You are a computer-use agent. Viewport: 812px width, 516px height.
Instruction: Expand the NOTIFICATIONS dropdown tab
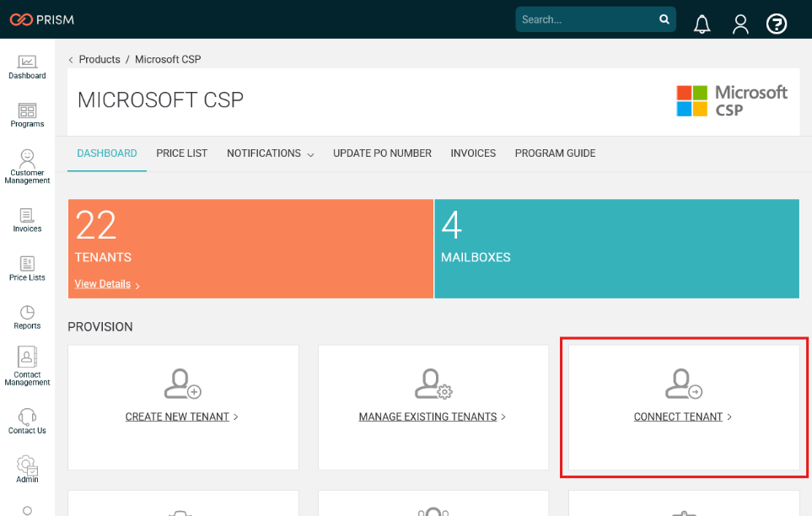pos(270,153)
